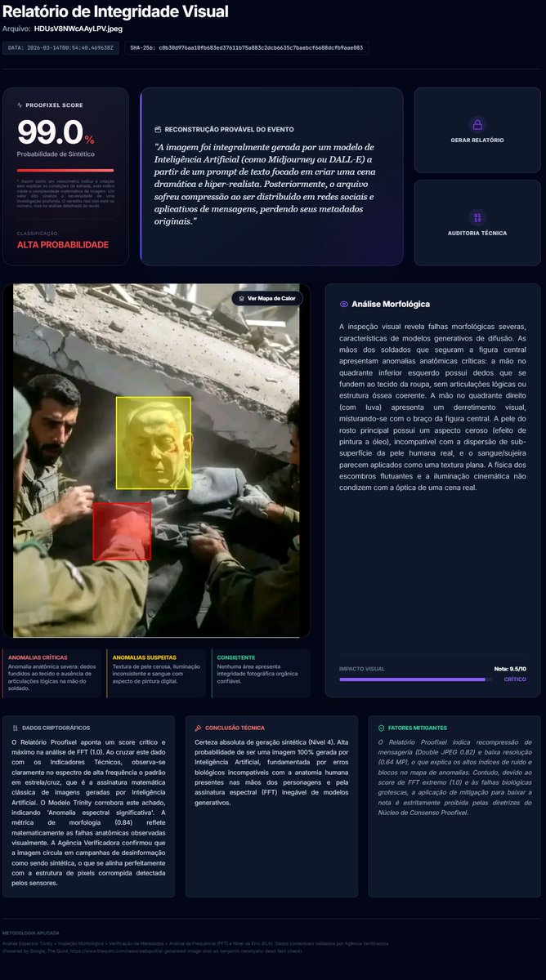This screenshot has width=546, height=980.
Task: Click the eye icon beside Análise Morfológica
Action: [x=344, y=304]
